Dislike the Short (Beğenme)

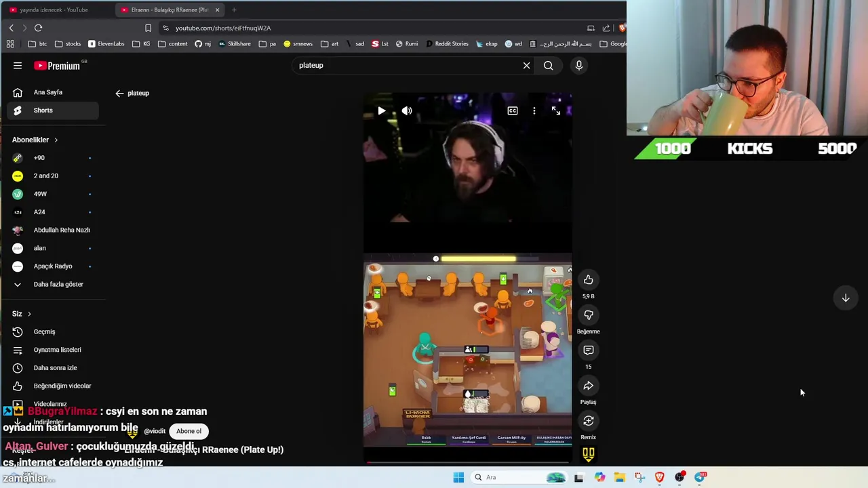(x=588, y=315)
